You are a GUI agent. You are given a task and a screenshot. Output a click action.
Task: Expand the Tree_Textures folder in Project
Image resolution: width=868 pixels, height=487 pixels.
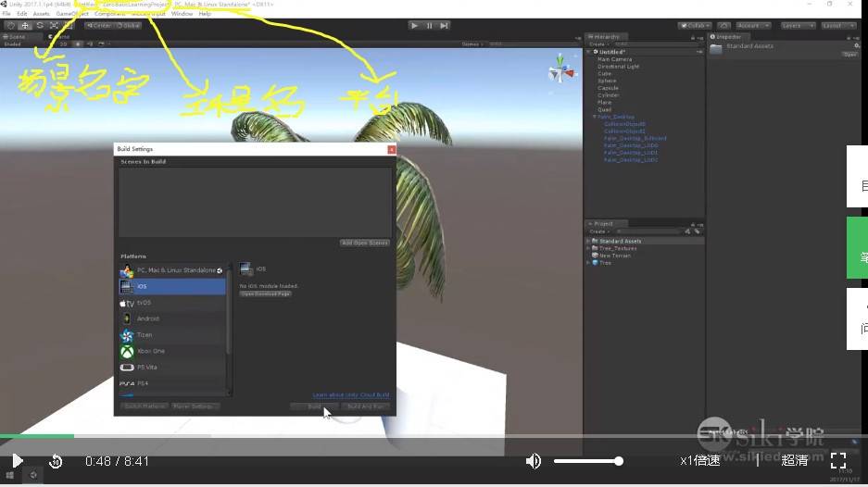click(x=588, y=248)
